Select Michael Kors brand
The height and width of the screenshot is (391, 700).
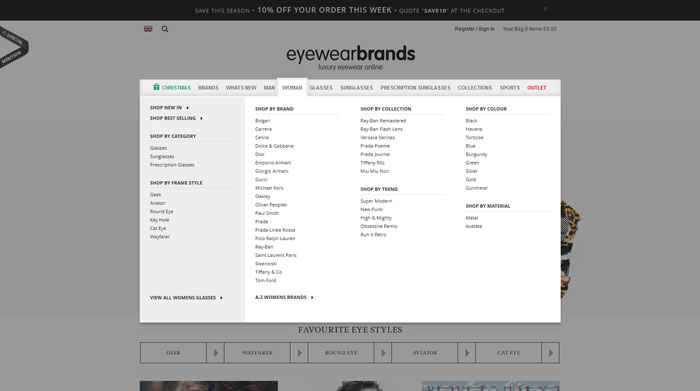pyautogui.click(x=269, y=188)
